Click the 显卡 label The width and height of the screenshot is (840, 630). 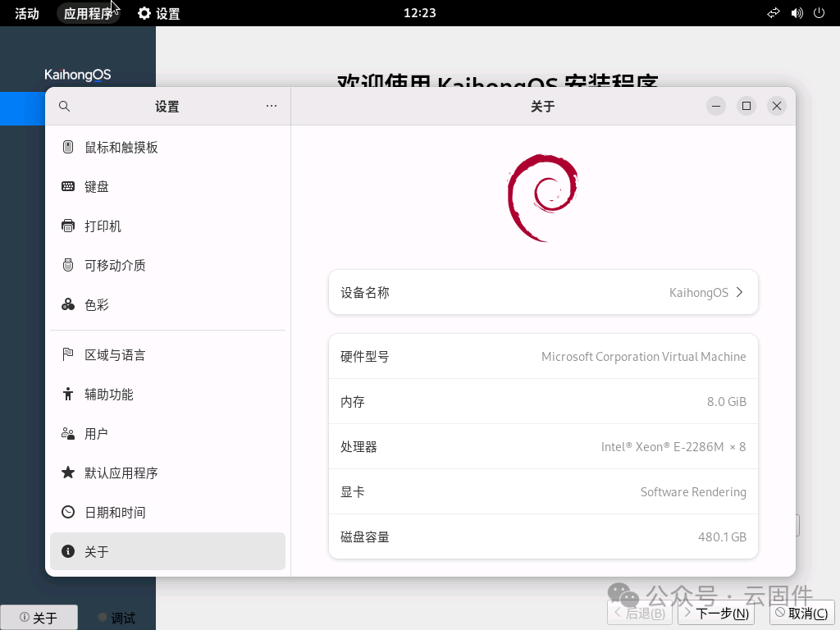353,492
